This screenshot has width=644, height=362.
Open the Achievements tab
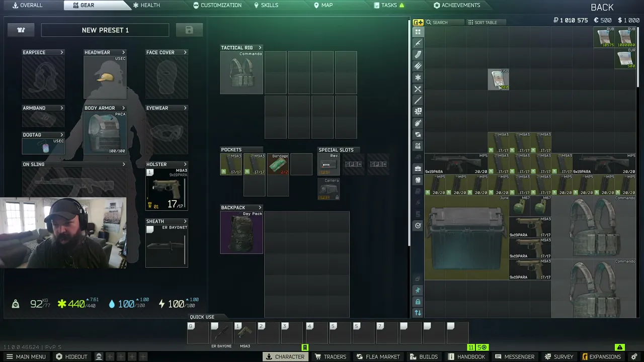[x=457, y=5]
